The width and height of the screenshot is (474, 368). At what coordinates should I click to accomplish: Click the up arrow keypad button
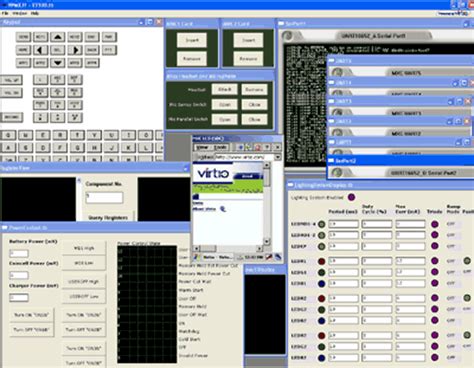(x=58, y=37)
